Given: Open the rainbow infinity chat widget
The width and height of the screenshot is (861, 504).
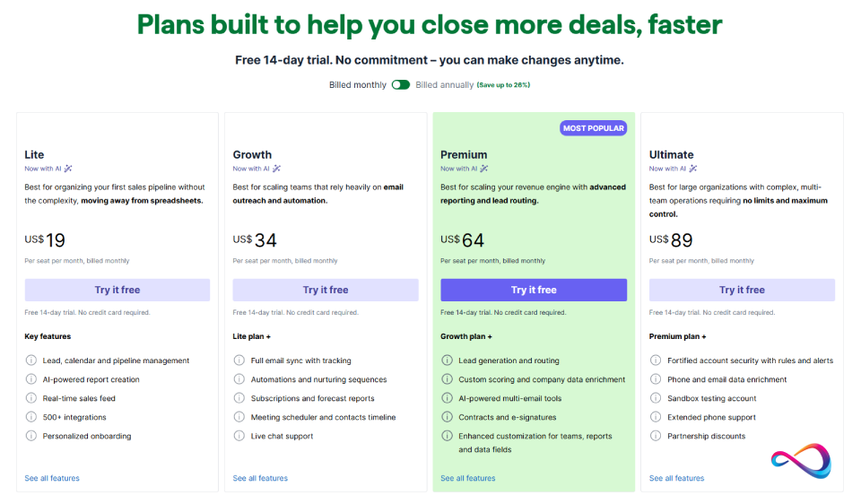Looking at the screenshot, I should pos(801,460).
